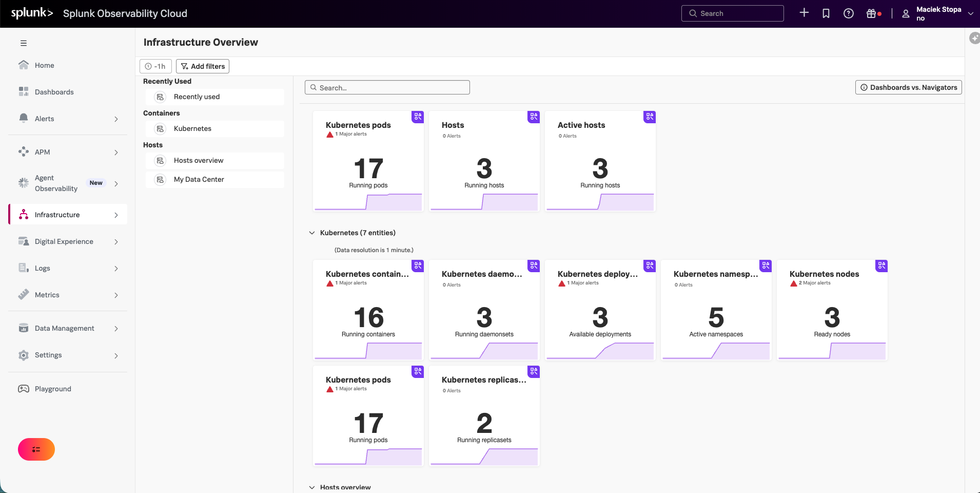Screen dimensions: 980x493
Task: Open navigator icon on Kubernetes nodes card
Action: pos(881,266)
